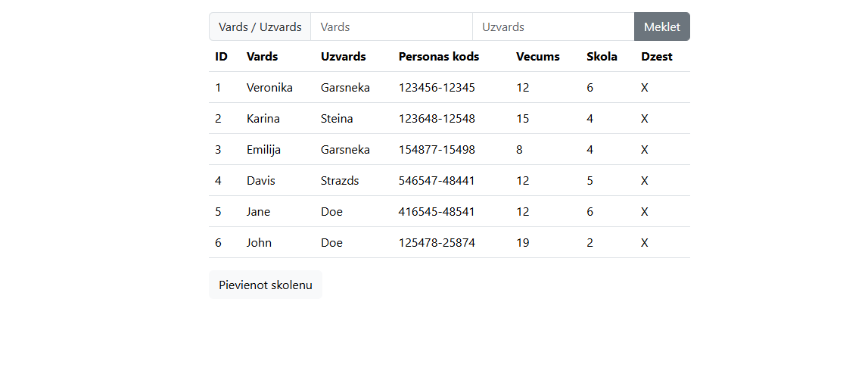This screenshot has width=868, height=386.
Task: Delete Veronika Garsneka with X
Action: tap(644, 88)
